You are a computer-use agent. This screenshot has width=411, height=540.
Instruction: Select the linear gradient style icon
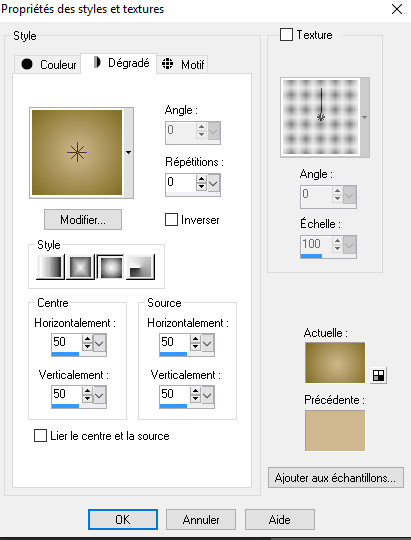click(x=50, y=267)
